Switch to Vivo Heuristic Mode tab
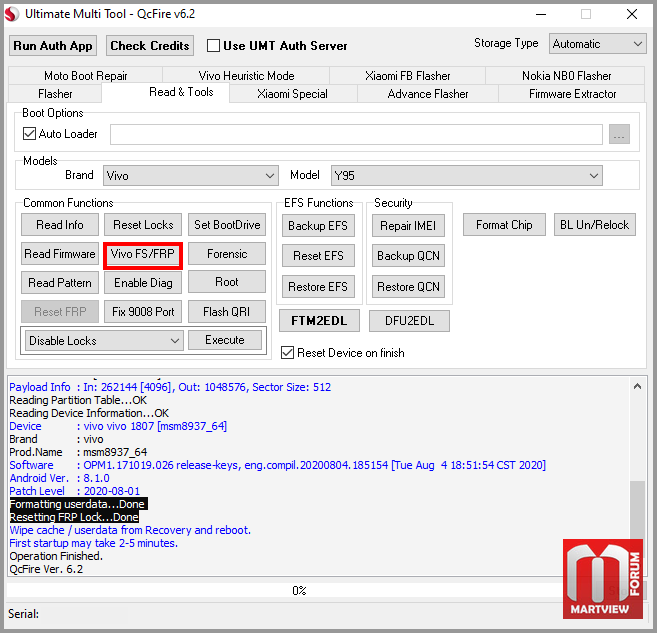 tap(246, 76)
